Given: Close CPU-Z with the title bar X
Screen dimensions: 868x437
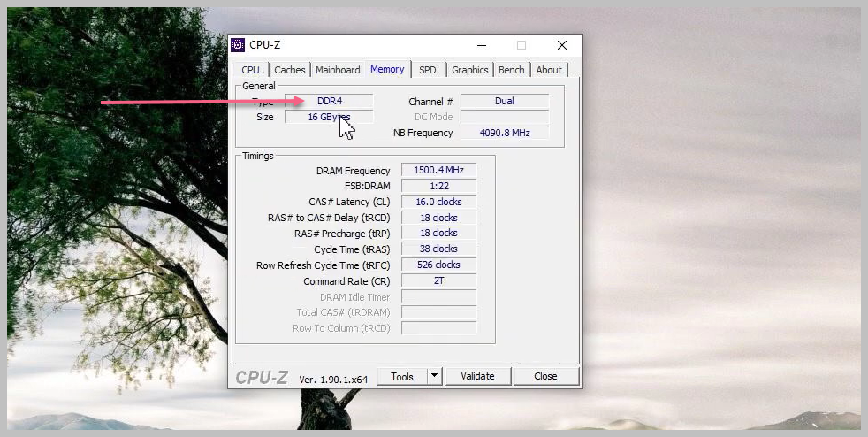Looking at the screenshot, I should [562, 45].
